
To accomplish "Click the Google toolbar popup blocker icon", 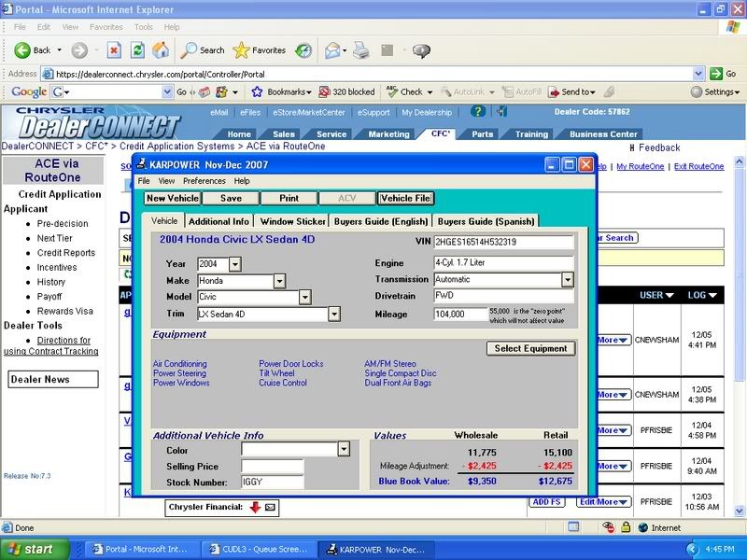I will pyautogui.click(x=325, y=92).
